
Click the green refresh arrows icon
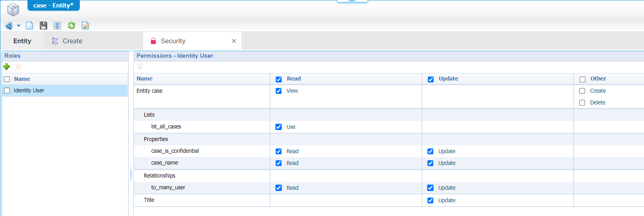(x=72, y=26)
